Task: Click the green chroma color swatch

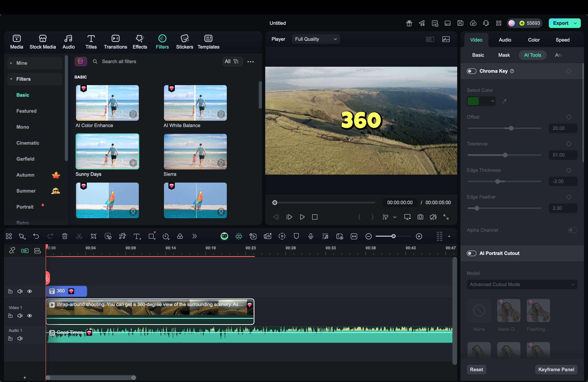Action: click(x=473, y=101)
